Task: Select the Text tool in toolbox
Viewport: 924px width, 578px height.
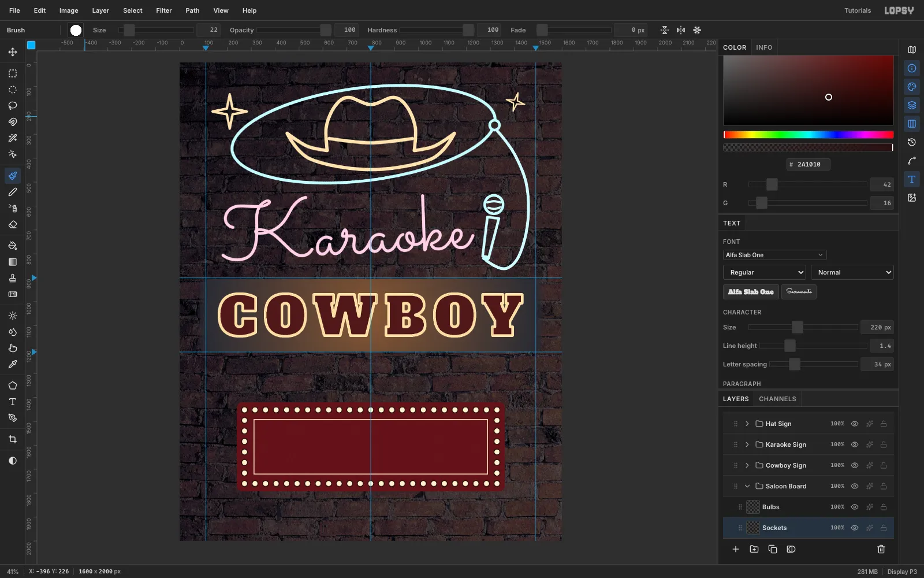Action: (x=13, y=402)
